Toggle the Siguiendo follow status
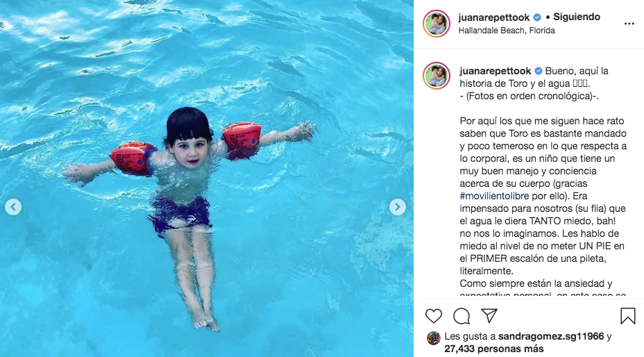 click(577, 17)
